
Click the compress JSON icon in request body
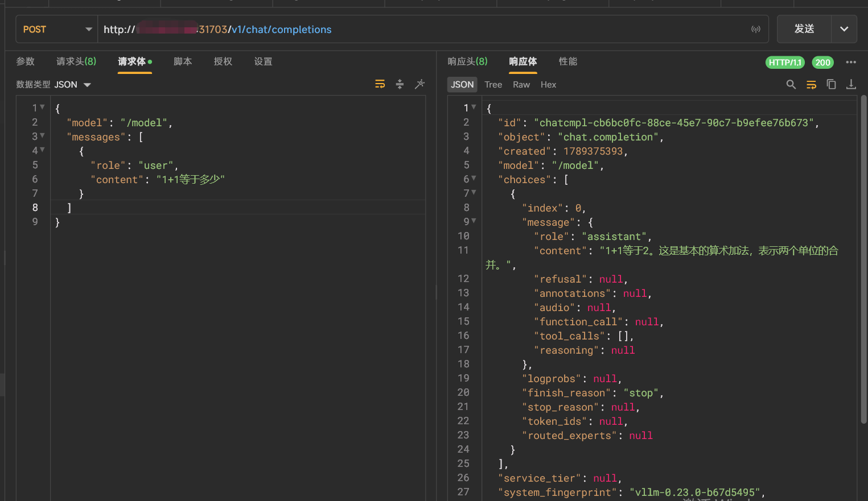click(x=400, y=84)
